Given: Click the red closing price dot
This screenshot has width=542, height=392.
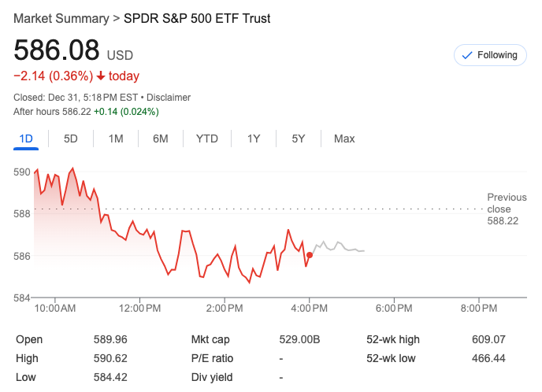Looking at the screenshot, I should pos(310,255).
